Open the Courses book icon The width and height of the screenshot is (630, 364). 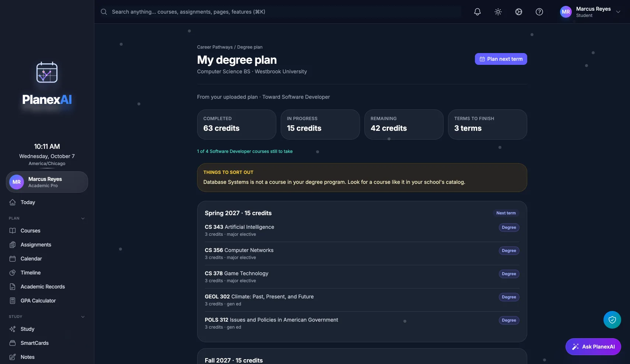(13, 231)
